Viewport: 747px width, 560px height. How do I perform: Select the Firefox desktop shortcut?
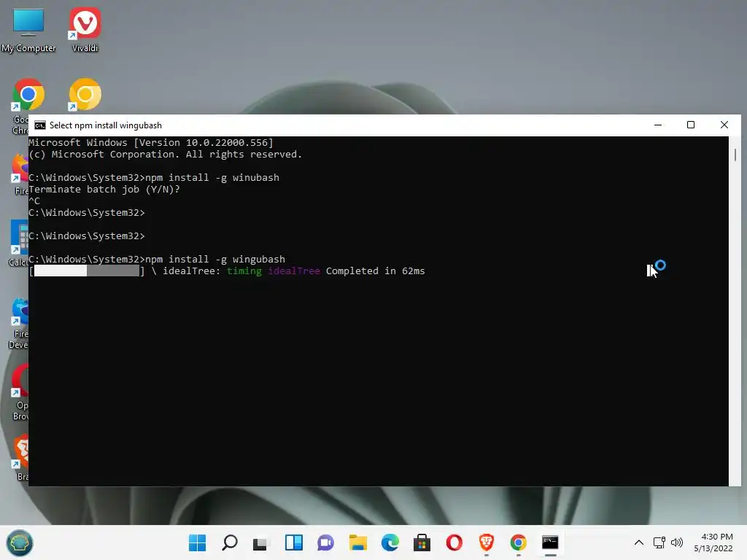pos(20,174)
